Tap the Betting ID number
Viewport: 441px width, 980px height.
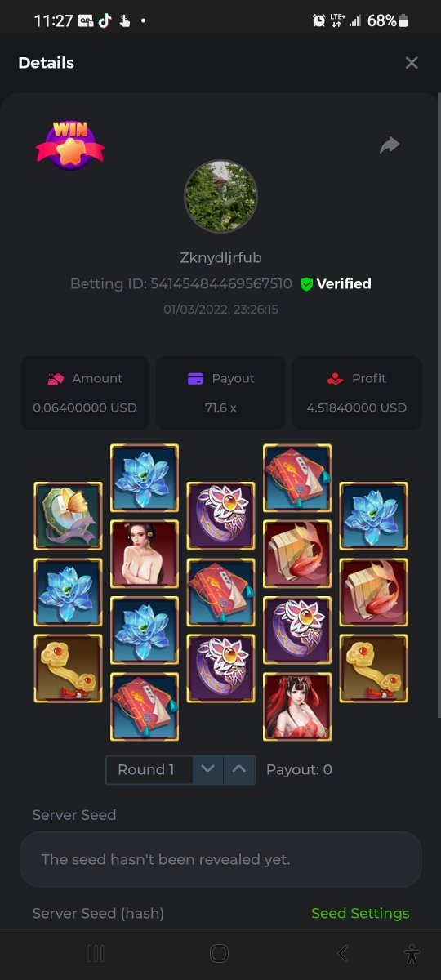coord(221,284)
